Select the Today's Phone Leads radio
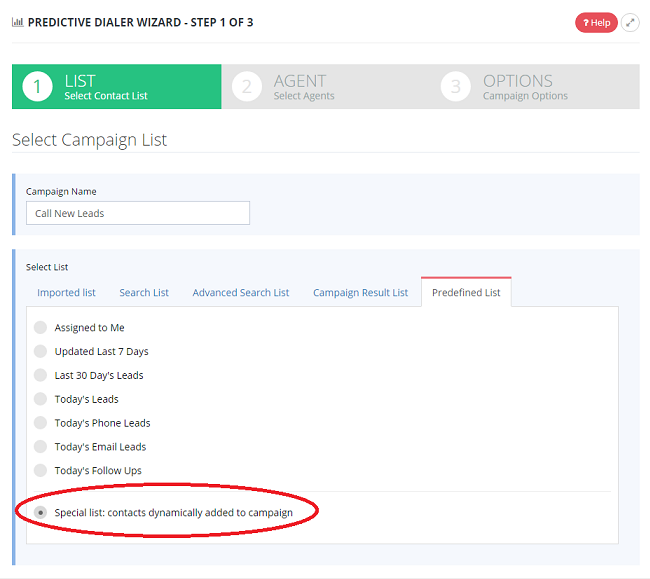Screen dimensions: 650x579 40,423
